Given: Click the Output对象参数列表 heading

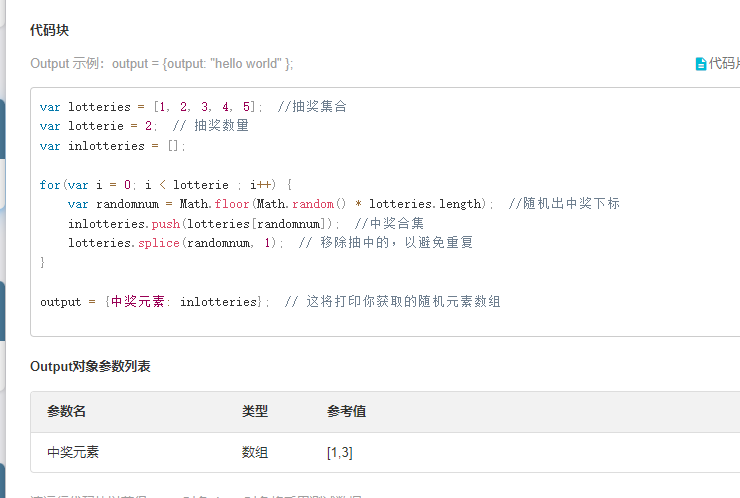Looking at the screenshot, I should (x=91, y=367).
